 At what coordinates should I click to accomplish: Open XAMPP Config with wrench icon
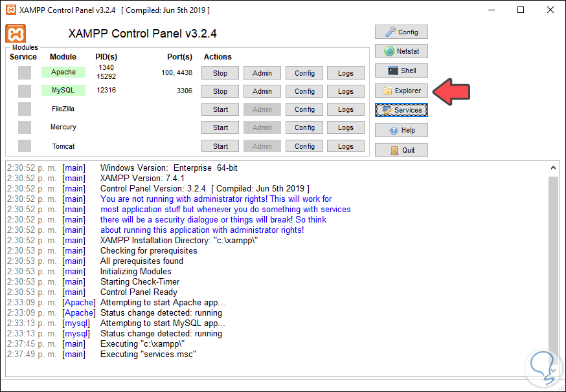click(402, 32)
